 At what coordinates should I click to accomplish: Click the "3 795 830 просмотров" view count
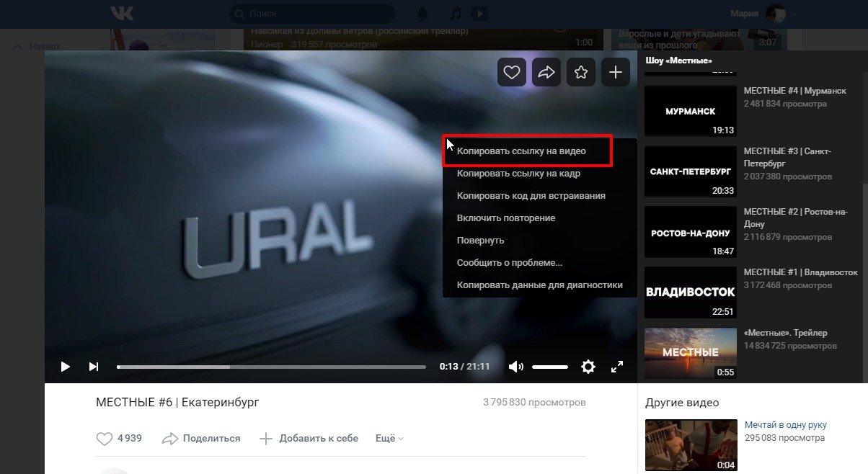click(x=534, y=402)
